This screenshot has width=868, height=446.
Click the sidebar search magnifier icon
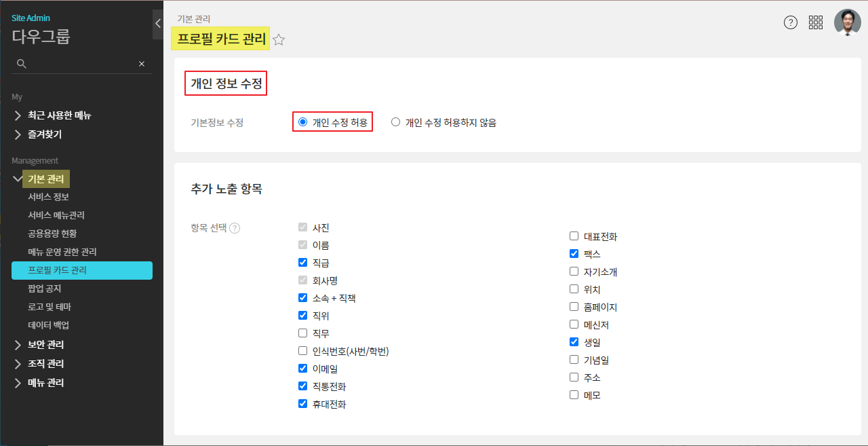(x=22, y=64)
